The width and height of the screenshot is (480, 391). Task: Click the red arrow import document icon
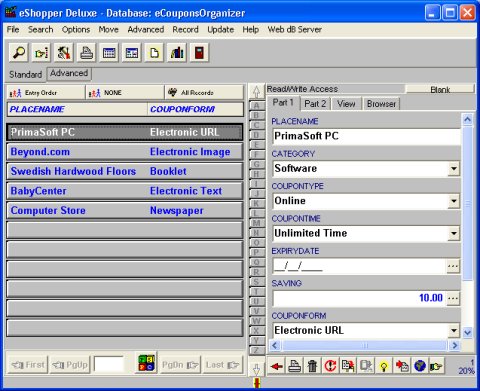point(402,366)
